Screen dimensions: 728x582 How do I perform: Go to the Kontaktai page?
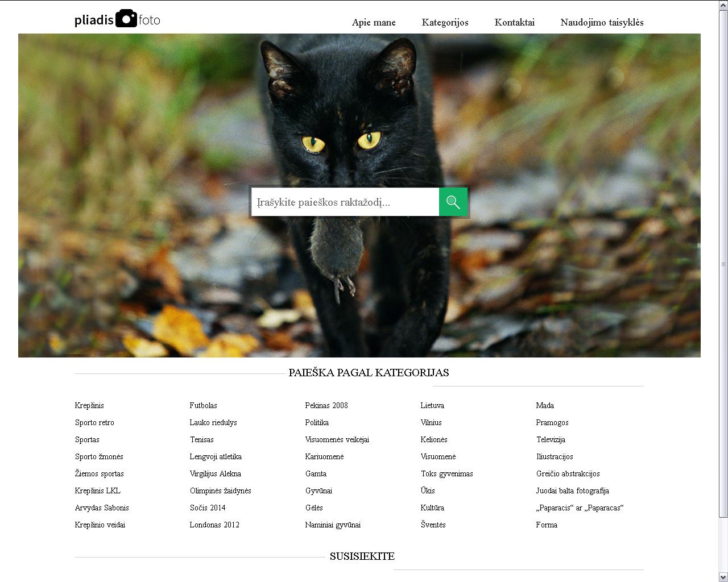514,22
